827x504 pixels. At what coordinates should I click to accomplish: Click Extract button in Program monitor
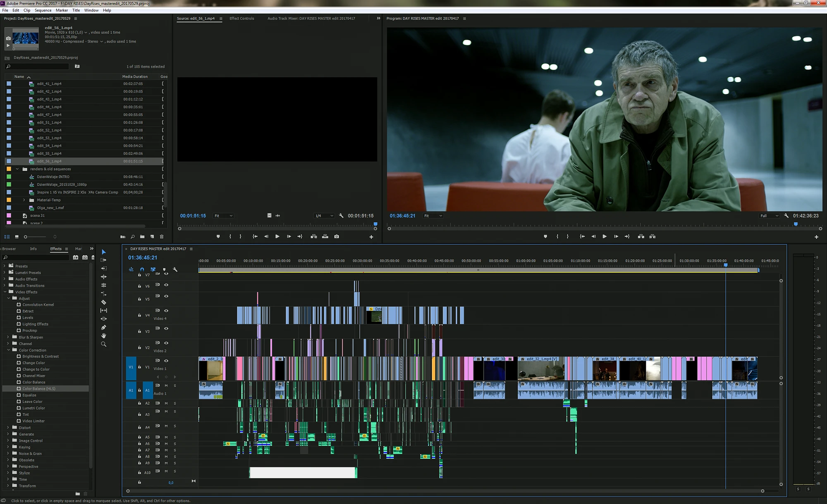(x=653, y=236)
